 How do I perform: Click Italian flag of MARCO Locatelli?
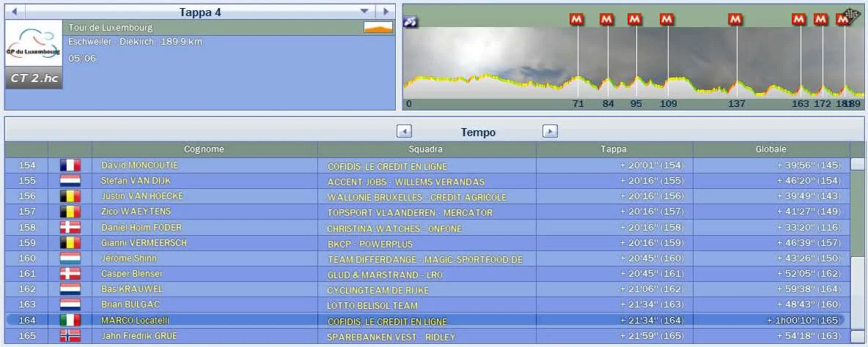[x=70, y=320]
